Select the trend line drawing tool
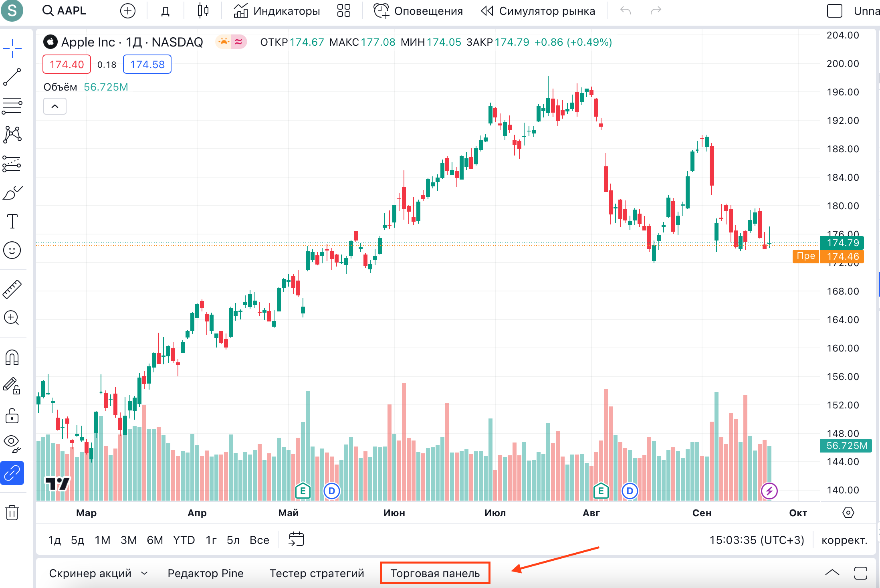Viewport: 880px width, 588px height. point(12,77)
